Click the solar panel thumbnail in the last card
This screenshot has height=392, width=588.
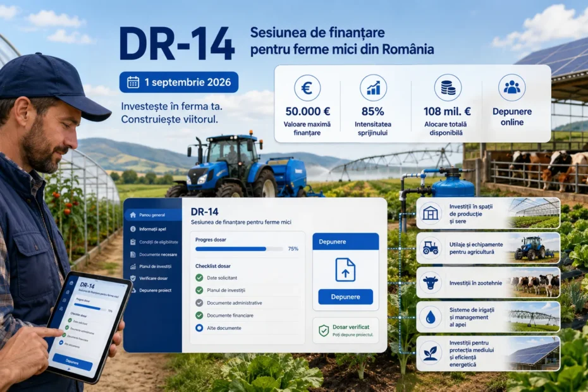[534, 353]
